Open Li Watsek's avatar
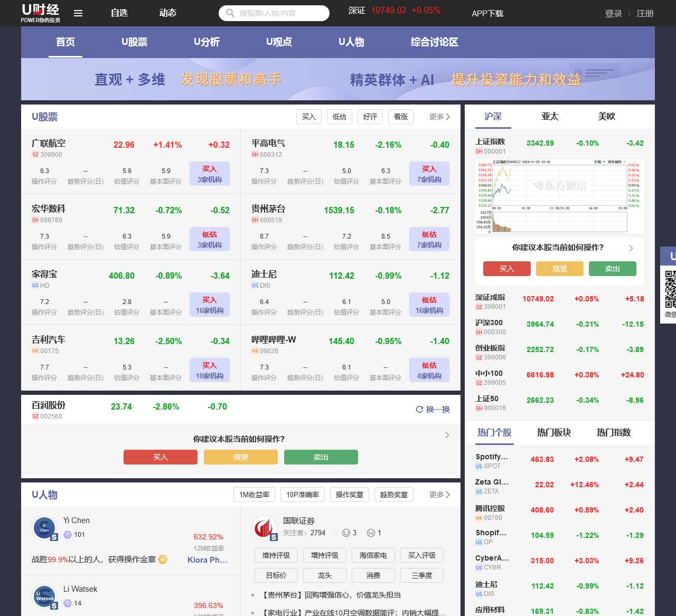The image size is (676, 616). click(x=44, y=596)
